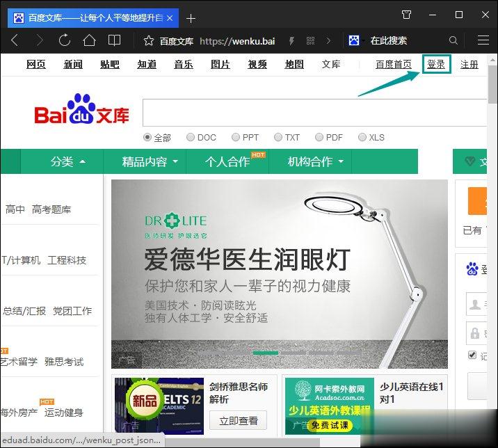Click the padlock password icon
This screenshot has height=448, width=498.
click(475, 333)
